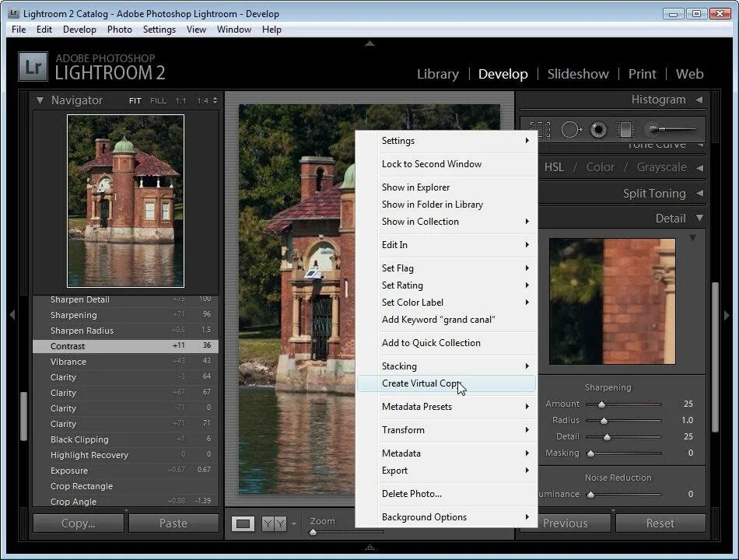Set Navigator zoom to FILL
Viewport: 739px width, 560px height.
pyautogui.click(x=158, y=101)
